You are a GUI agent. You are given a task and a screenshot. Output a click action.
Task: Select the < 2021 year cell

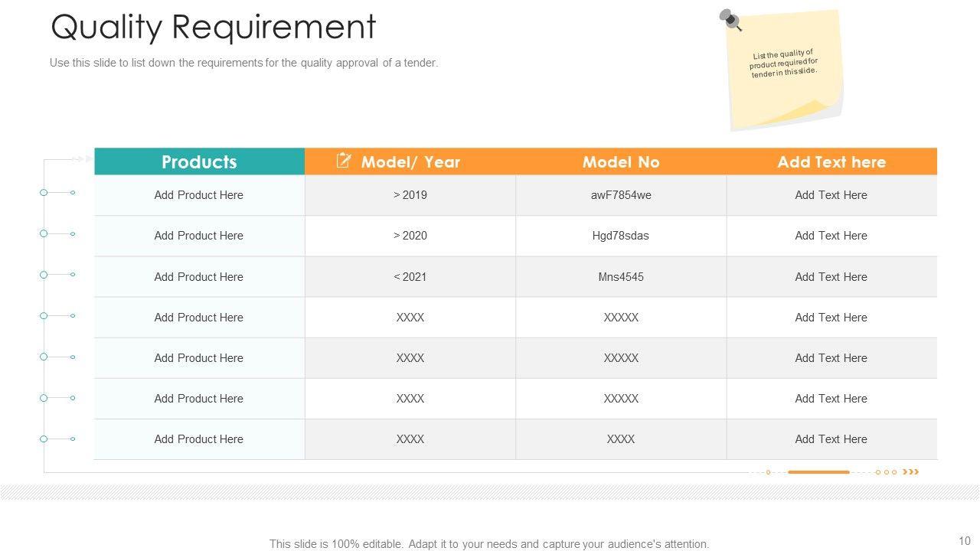point(410,277)
